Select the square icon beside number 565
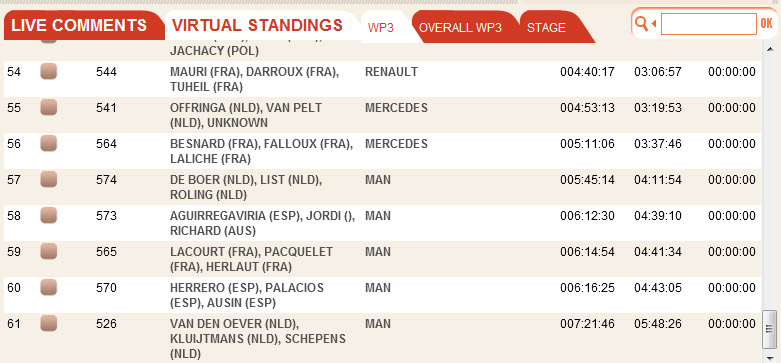Image resolution: width=781 pixels, height=363 pixels. [48, 251]
